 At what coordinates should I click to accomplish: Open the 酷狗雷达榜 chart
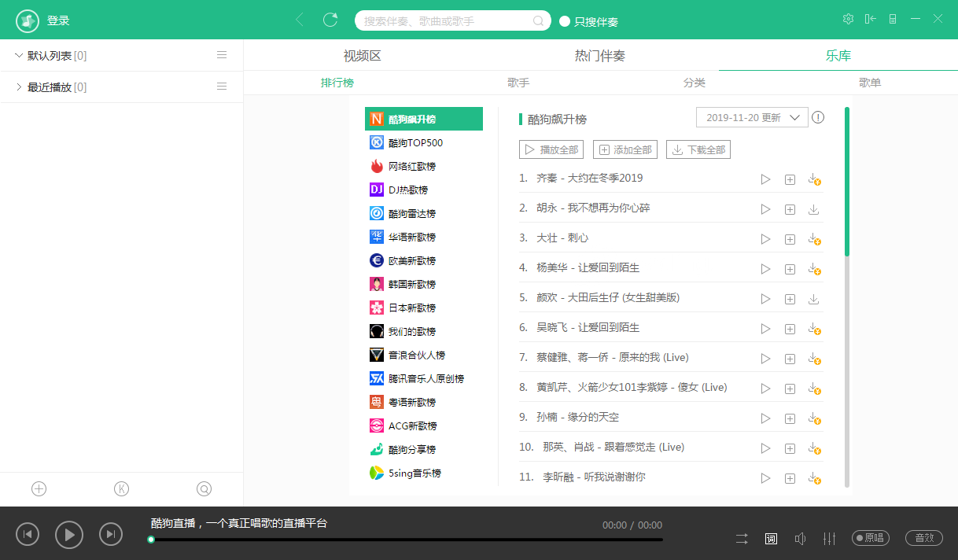coord(424,213)
